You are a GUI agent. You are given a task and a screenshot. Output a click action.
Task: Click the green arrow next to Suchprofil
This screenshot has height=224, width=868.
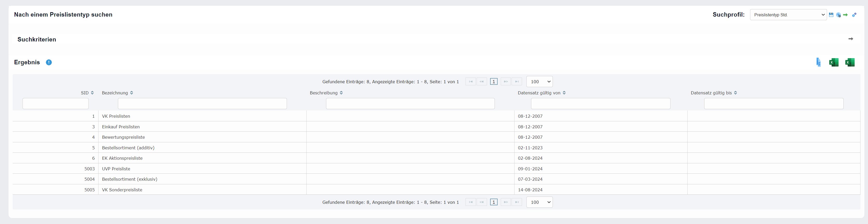845,15
